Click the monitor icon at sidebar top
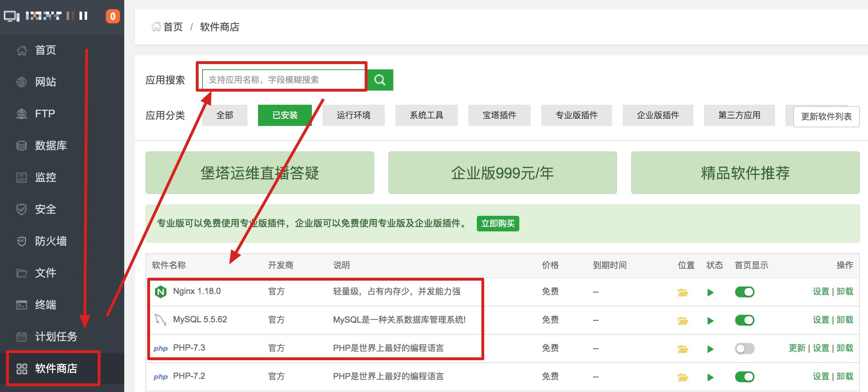The width and height of the screenshot is (868, 392). coord(12,16)
